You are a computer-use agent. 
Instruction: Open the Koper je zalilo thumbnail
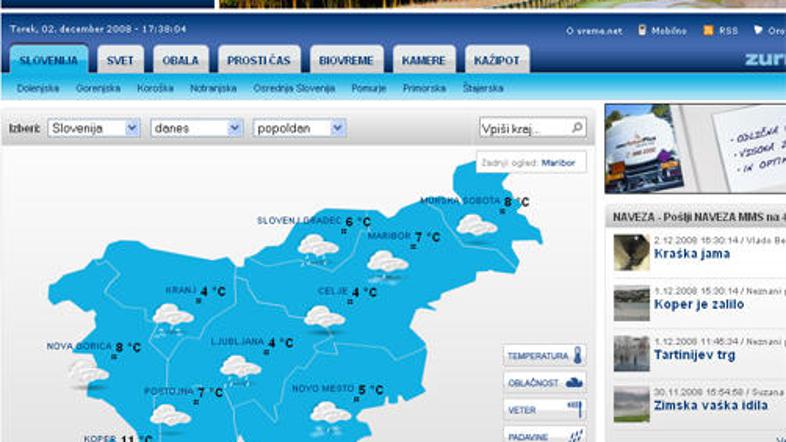click(x=632, y=303)
